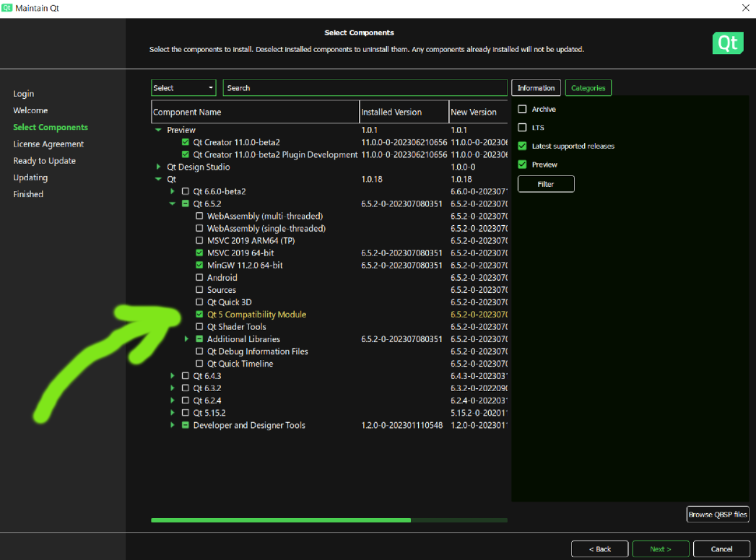Expand the Qt 6.2.4 node
Viewport: 756px width, 560px height.
tap(172, 401)
